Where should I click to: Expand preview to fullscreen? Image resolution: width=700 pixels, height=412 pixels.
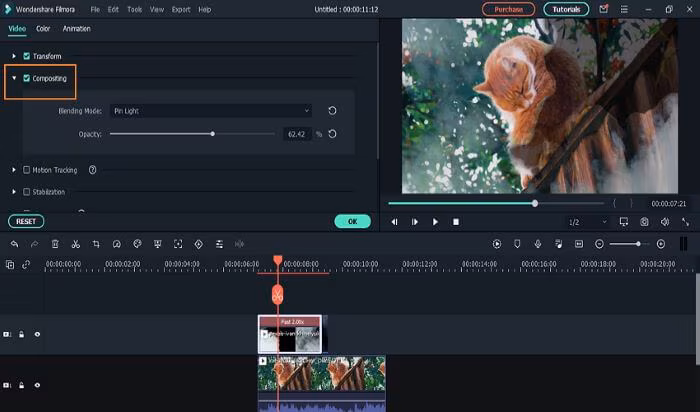[x=685, y=222]
